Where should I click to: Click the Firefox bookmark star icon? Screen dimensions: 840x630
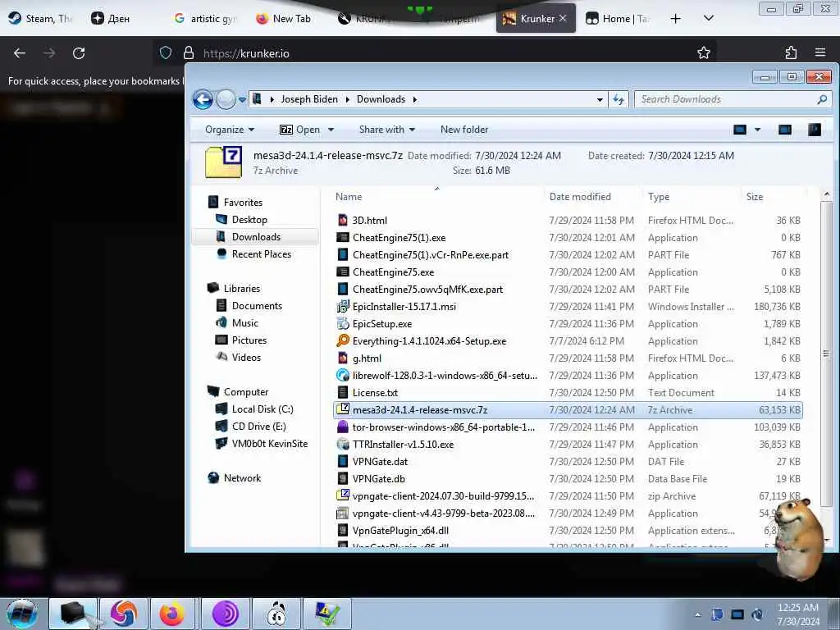point(704,52)
